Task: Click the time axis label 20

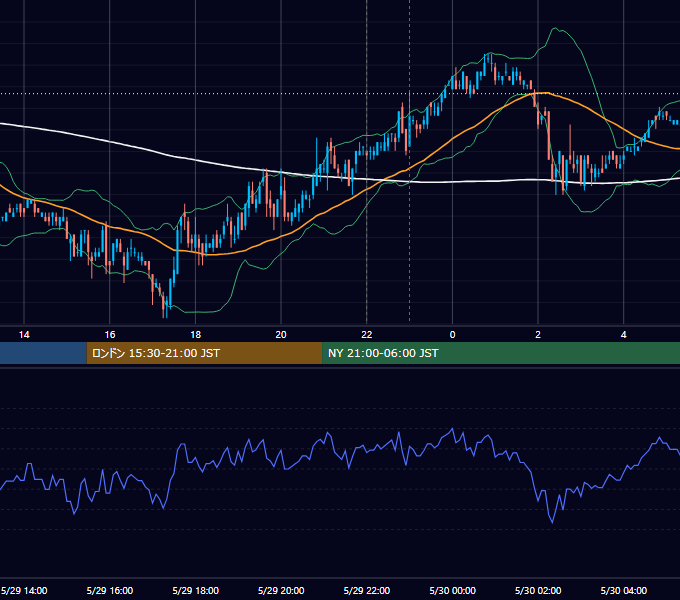Action: click(281, 335)
